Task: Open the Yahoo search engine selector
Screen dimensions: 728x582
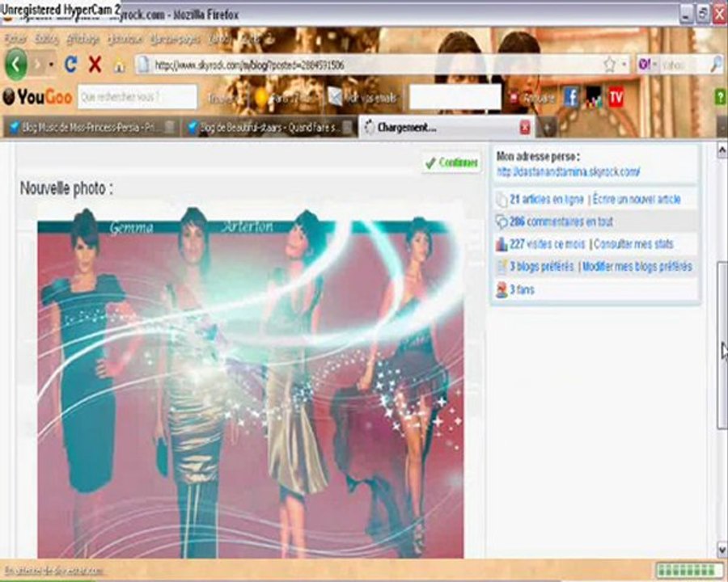Action: (x=647, y=65)
